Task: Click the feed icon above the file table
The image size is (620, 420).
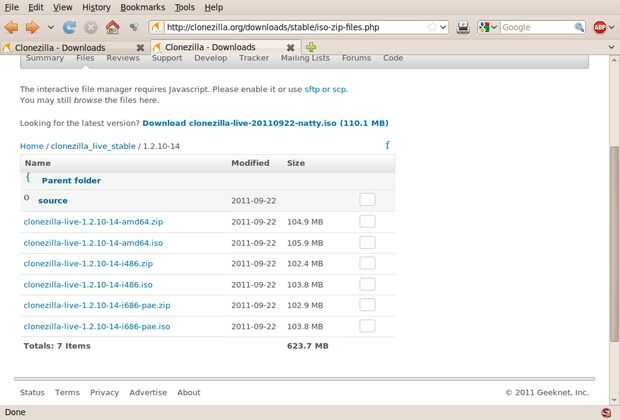Action: (388, 145)
